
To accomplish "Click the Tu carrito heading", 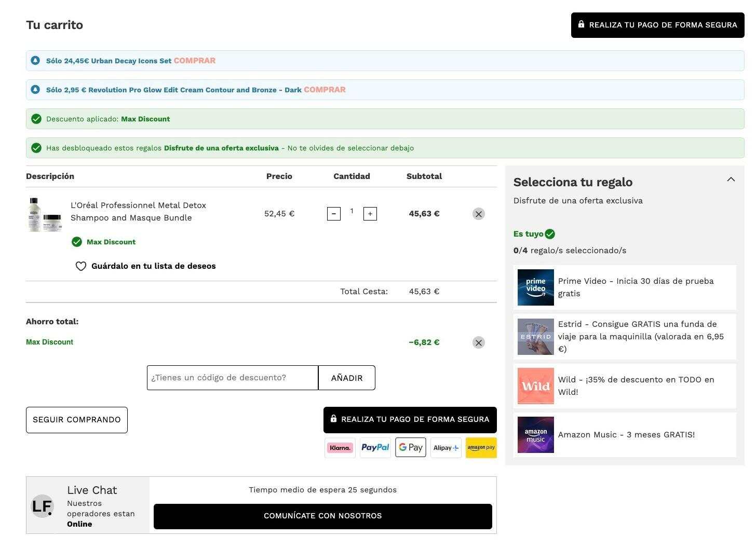I will click(x=55, y=25).
